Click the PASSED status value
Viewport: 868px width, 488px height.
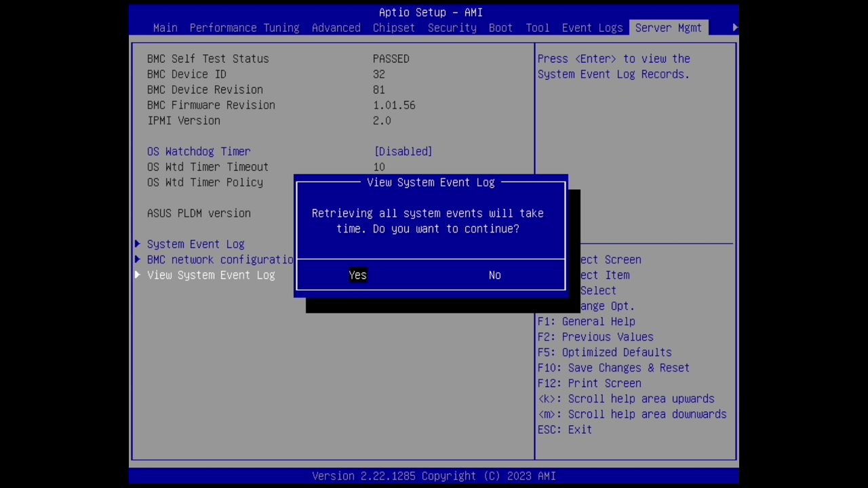pos(391,58)
